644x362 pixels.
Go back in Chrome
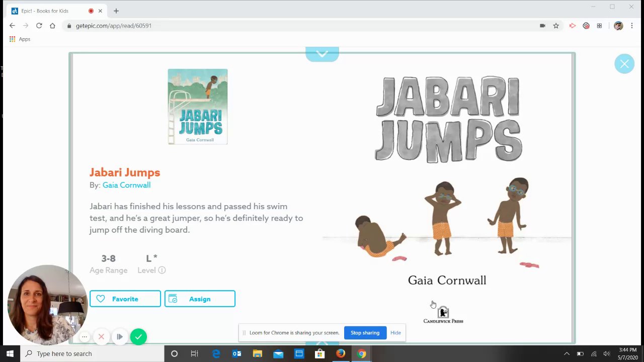(x=12, y=26)
